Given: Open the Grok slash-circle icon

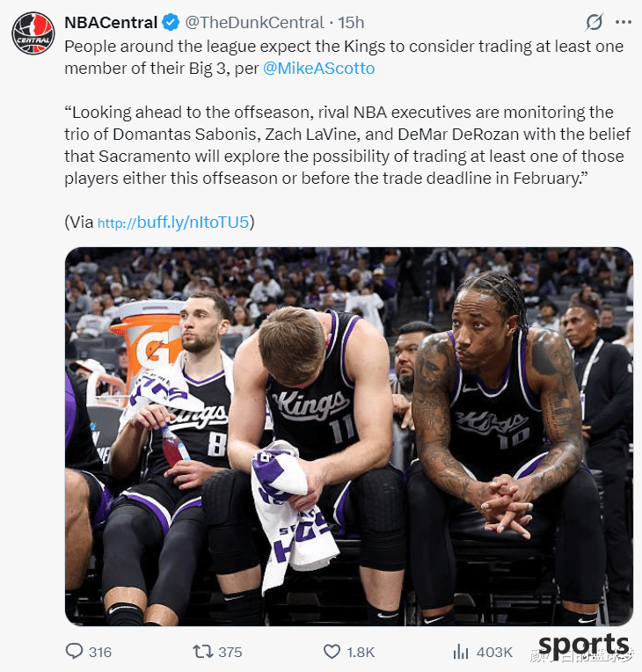Looking at the screenshot, I should pyautogui.click(x=594, y=22).
